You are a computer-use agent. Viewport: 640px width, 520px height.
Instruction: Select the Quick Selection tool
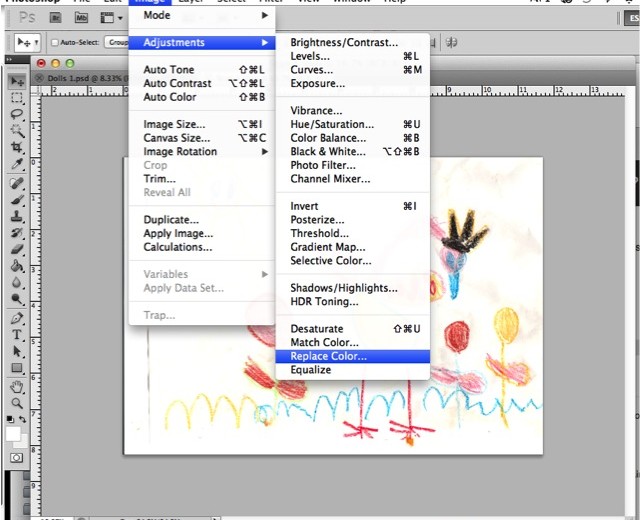[17, 131]
